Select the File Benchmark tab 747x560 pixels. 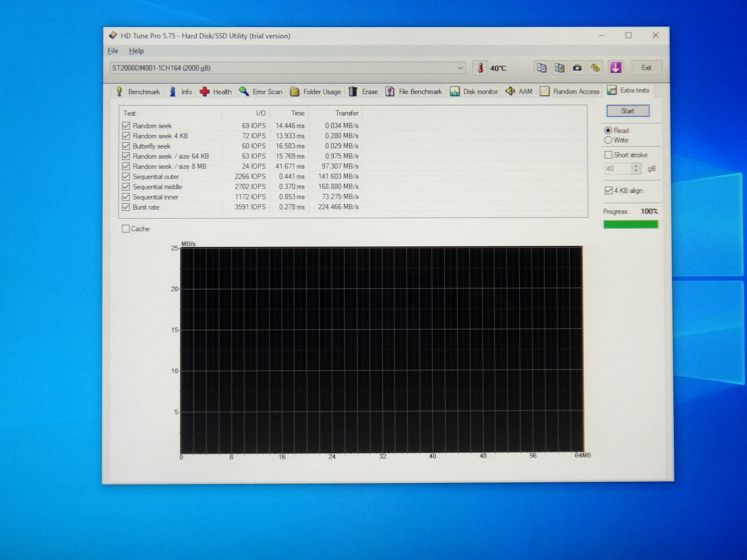tap(414, 92)
